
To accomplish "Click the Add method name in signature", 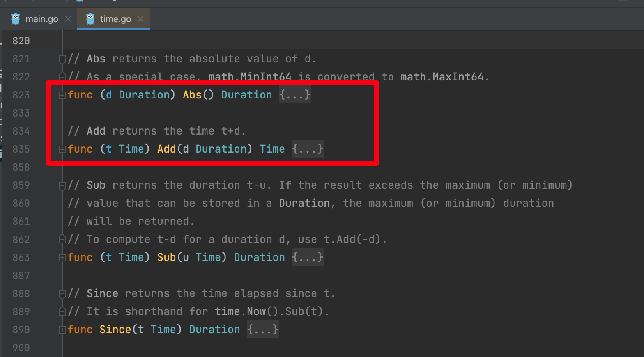I will 166,149.
